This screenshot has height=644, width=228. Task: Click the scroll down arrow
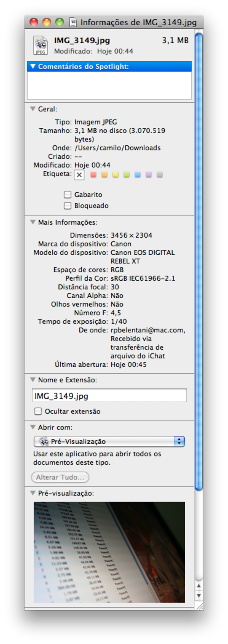coord(198,596)
